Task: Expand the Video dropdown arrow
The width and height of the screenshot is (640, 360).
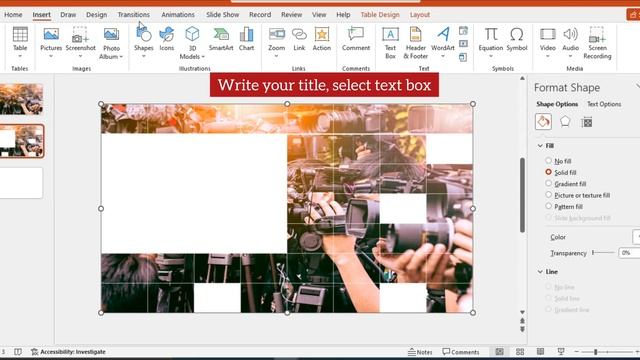Action: coord(548,56)
